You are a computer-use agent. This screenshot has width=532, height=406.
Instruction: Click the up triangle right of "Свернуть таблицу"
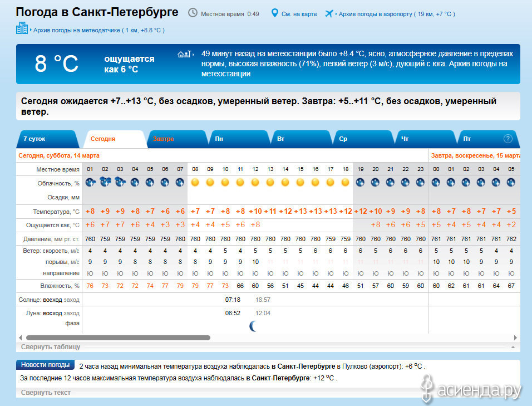click(513, 347)
